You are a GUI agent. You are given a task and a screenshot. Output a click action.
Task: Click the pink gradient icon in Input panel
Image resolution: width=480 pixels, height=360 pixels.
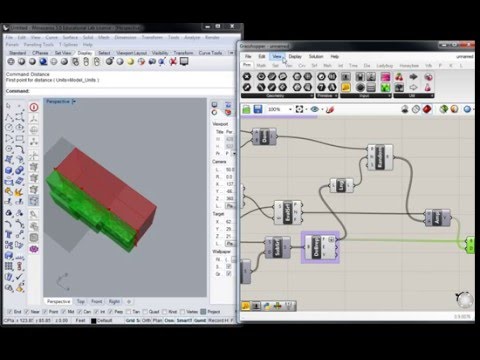click(x=385, y=77)
